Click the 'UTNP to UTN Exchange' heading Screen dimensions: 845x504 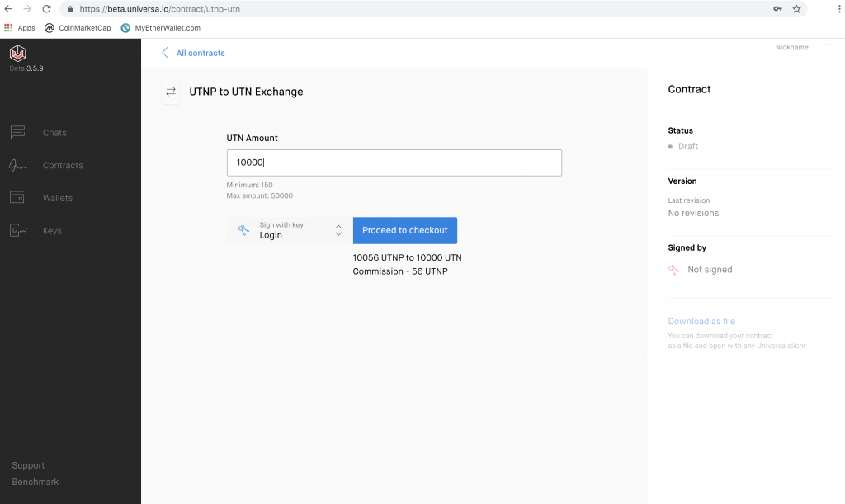(x=246, y=92)
